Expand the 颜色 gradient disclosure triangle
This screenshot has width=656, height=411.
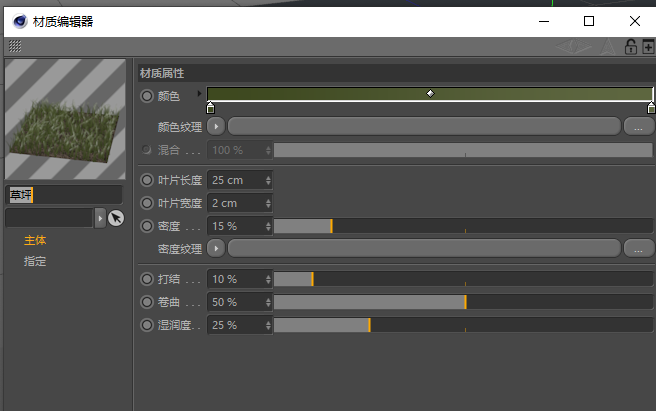point(200,93)
